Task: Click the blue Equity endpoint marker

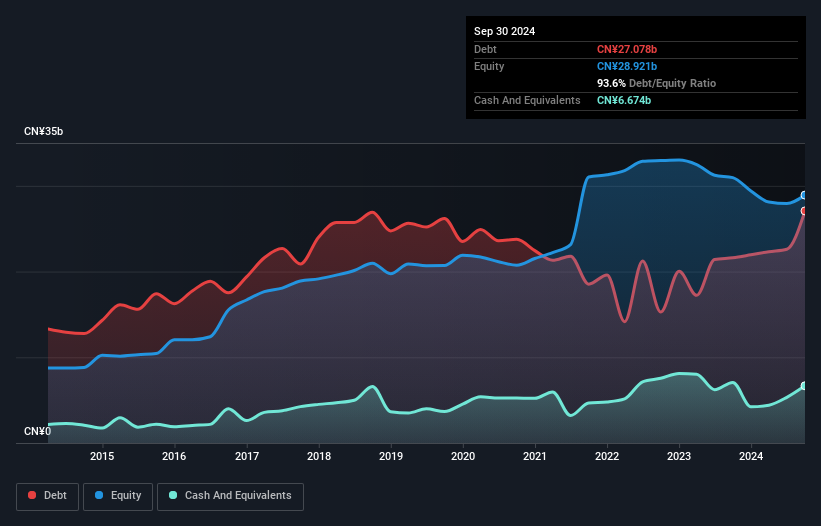Action: [x=804, y=195]
